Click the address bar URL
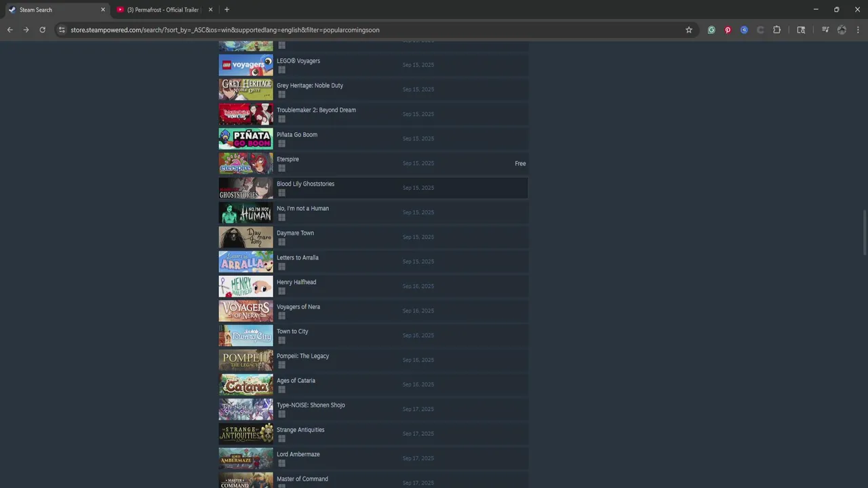 (225, 30)
